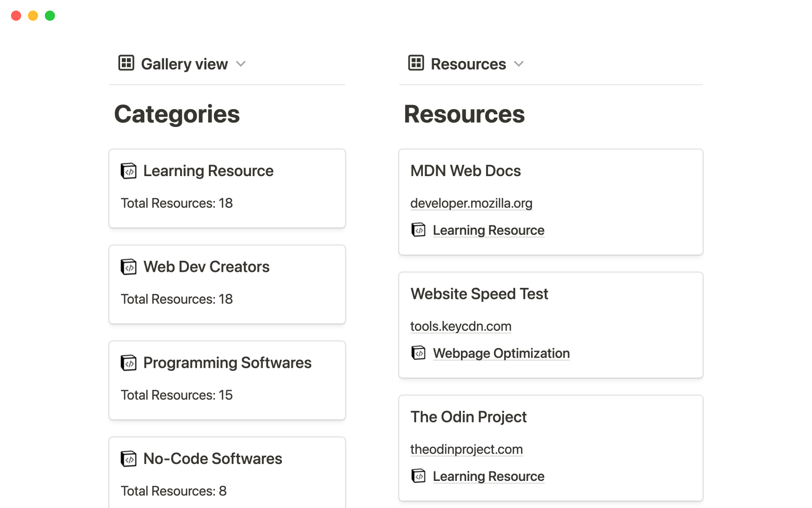Image resolution: width=812 pixels, height=508 pixels.
Task: Click the code icon under developer.mozilla.org
Action: [418, 230]
